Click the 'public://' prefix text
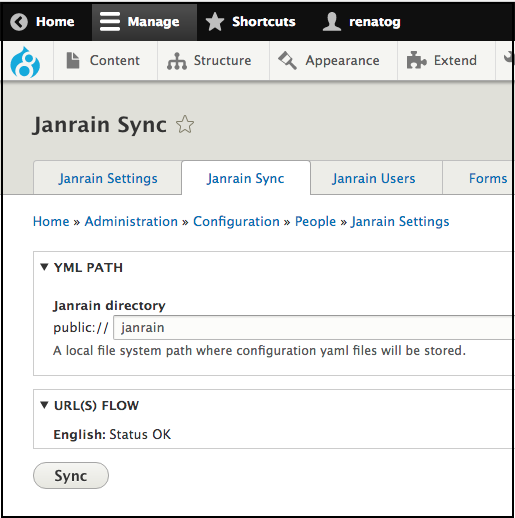The image size is (515, 518). [x=81, y=328]
